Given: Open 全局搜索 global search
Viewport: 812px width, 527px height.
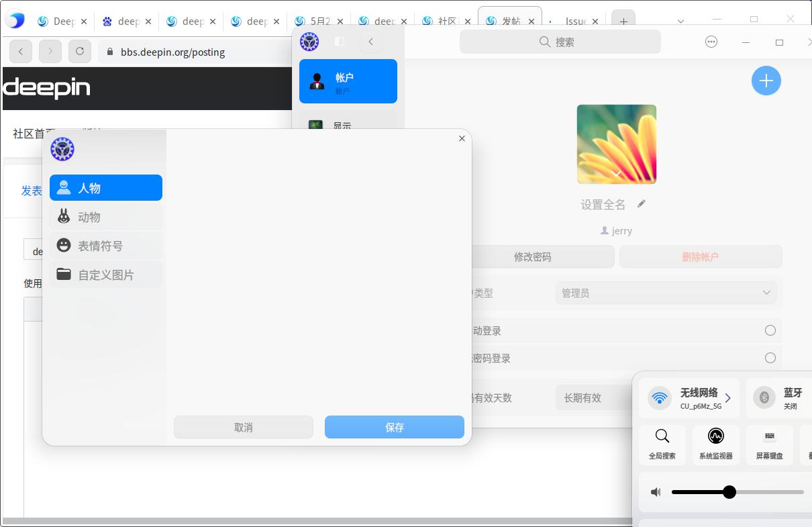Looking at the screenshot, I should [x=662, y=443].
